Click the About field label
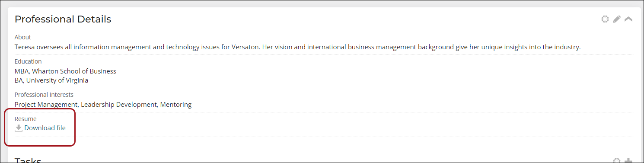644x163 pixels. coord(23,37)
